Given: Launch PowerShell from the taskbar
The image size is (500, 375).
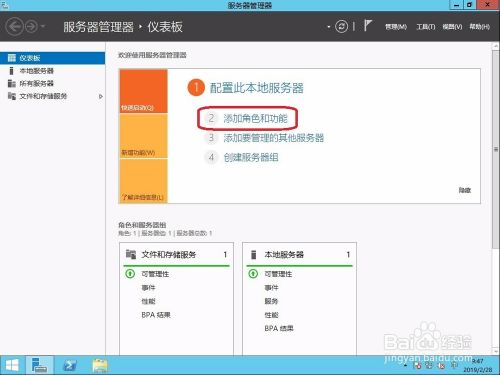Looking at the screenshot, I should (x=70, y=366).
